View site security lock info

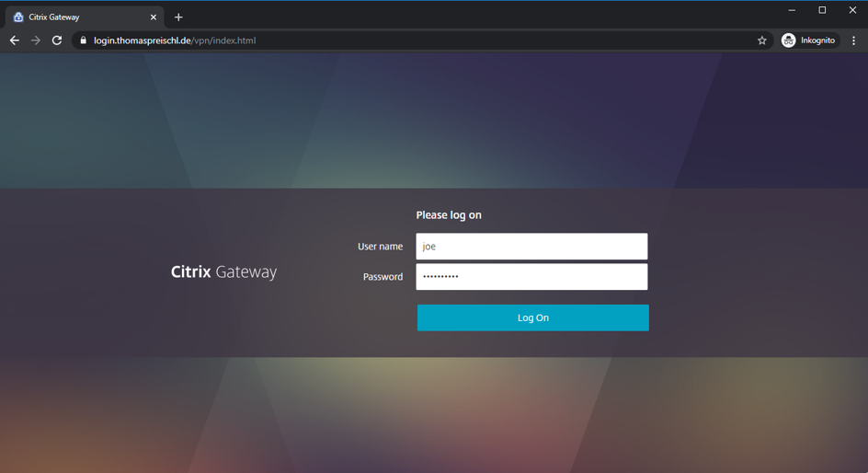pos(84,40)
